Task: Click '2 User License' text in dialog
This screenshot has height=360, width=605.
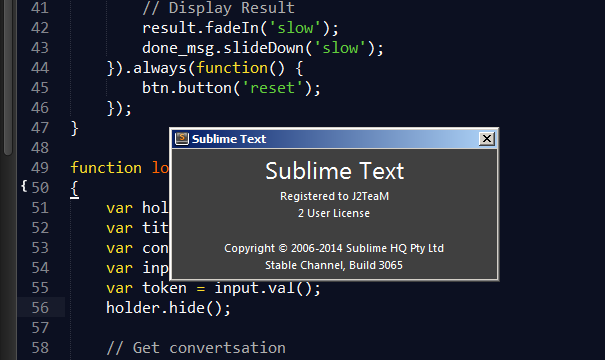Action: click(x=334, y=213)
